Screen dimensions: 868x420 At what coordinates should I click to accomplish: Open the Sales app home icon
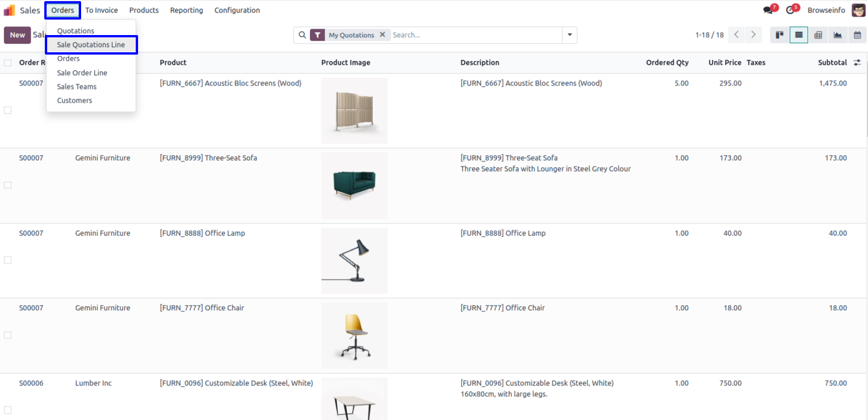point(9,10)
